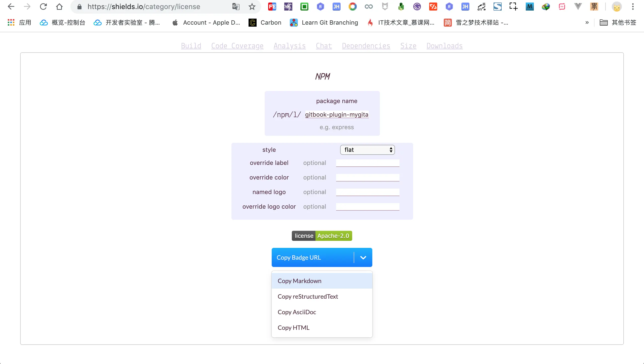644x364 pixels.
Task: Expand the Copy Badge URL dropdown arrow
Action: click(x=363, y=257)
